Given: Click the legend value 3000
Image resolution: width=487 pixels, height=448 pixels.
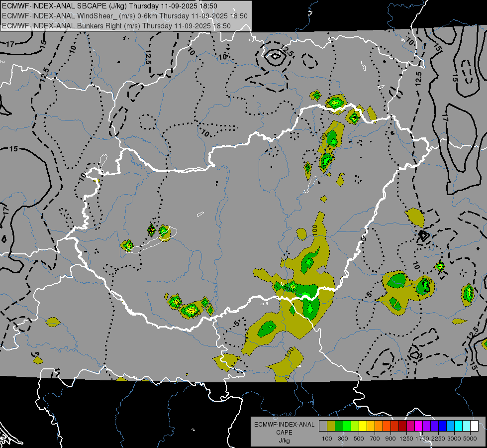Looking at the screenshot, I should point(454,439).
